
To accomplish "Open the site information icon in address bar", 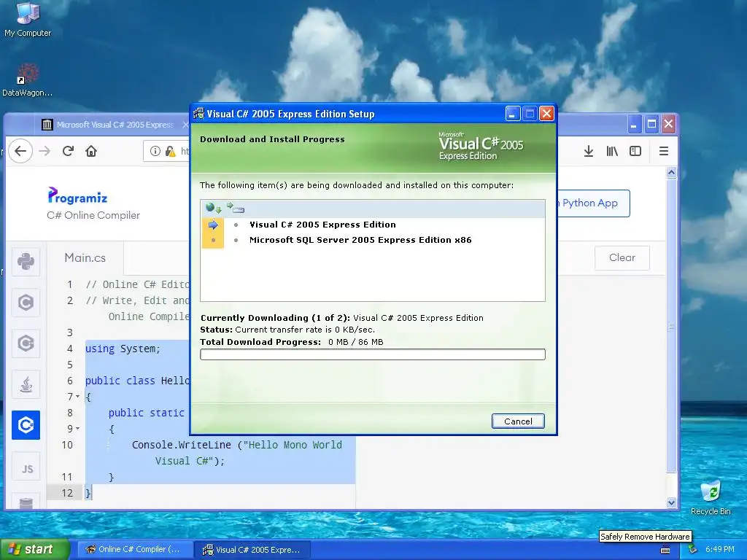I will (155, 151).
